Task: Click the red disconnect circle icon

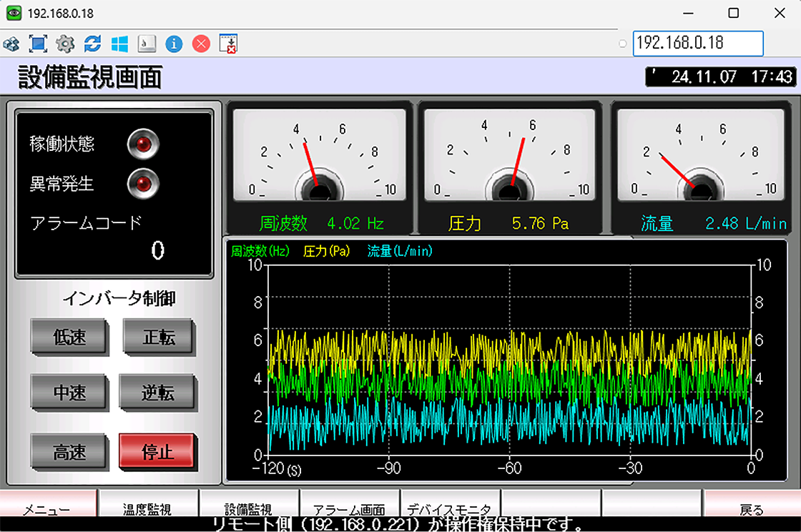Action: [201, 44]
